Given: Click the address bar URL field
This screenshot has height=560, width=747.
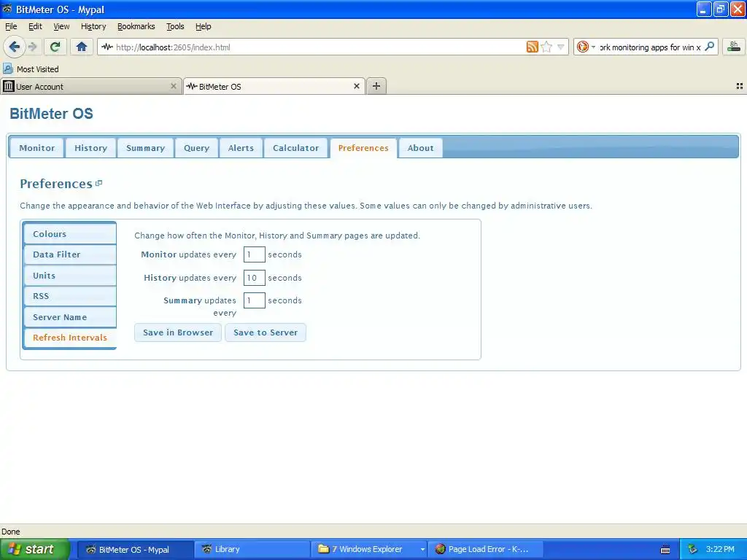Looking at the screenshot, I should (x=309, y=47).
